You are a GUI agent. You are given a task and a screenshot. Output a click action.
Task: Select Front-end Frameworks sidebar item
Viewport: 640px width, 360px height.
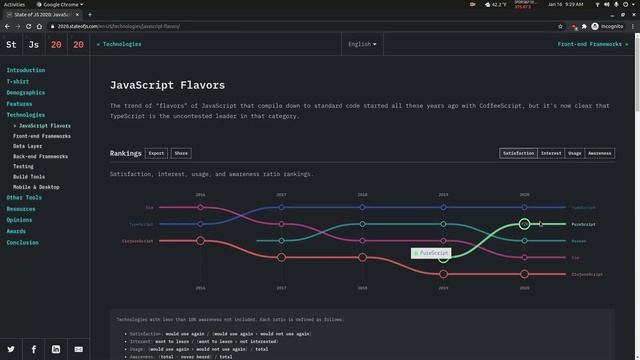42,136
